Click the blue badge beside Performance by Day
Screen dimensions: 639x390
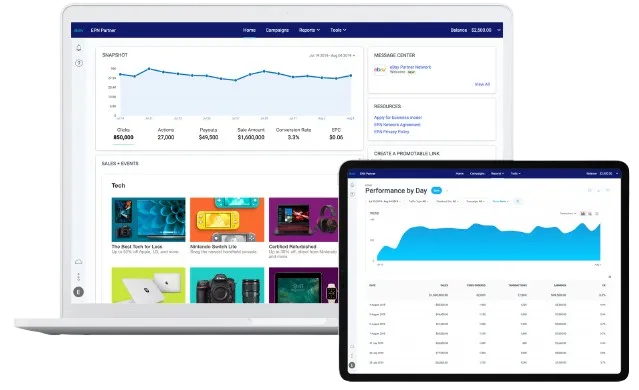click(x=436, y=190)
